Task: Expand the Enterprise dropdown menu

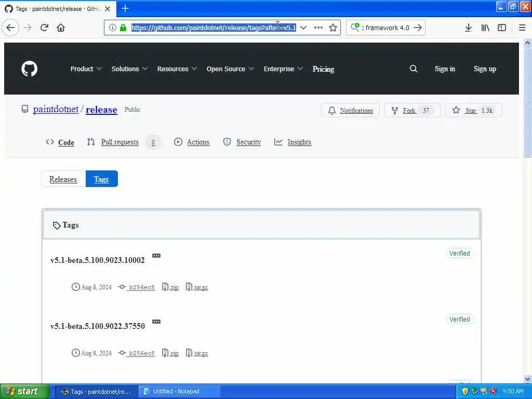Action: pyautogui.click(x=283, y=69)
